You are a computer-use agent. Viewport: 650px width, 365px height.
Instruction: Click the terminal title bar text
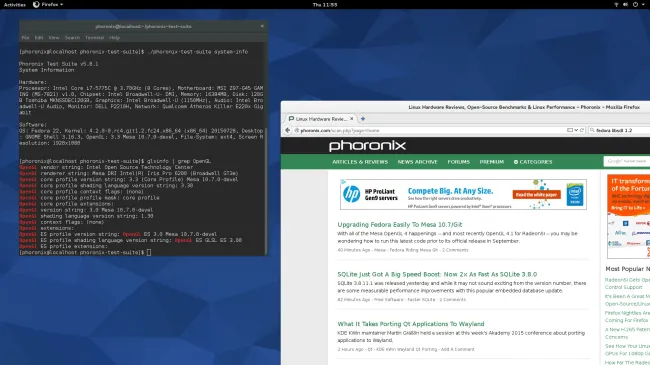[x=143, y=26]
